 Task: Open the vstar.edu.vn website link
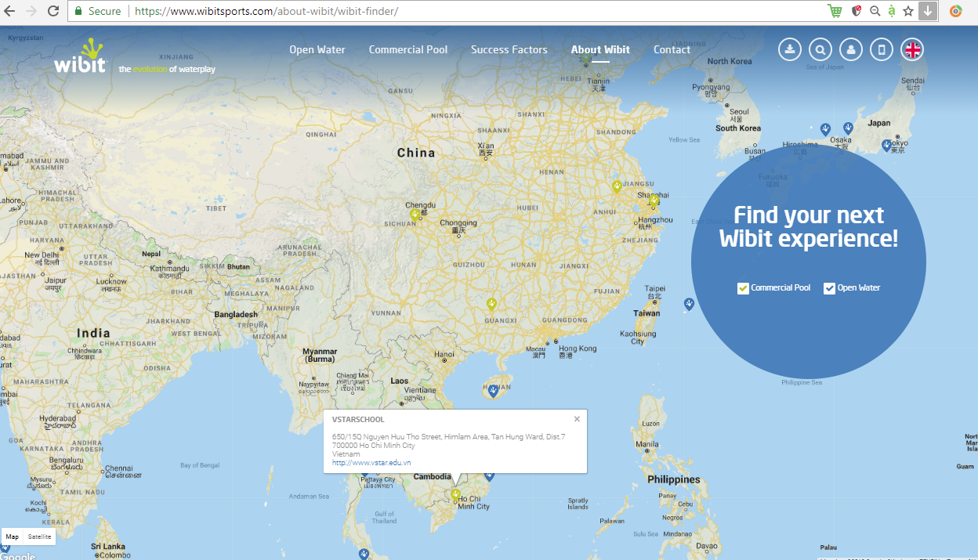[x=371, y=463]
